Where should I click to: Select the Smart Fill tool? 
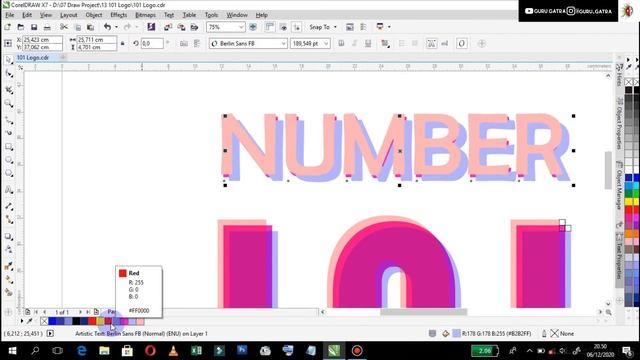click(9, 292)
